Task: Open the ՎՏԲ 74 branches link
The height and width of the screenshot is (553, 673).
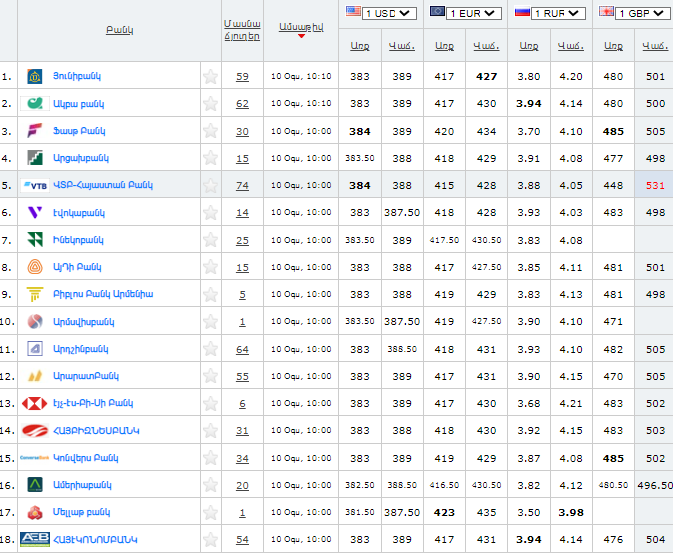Action: coord(242,185)
